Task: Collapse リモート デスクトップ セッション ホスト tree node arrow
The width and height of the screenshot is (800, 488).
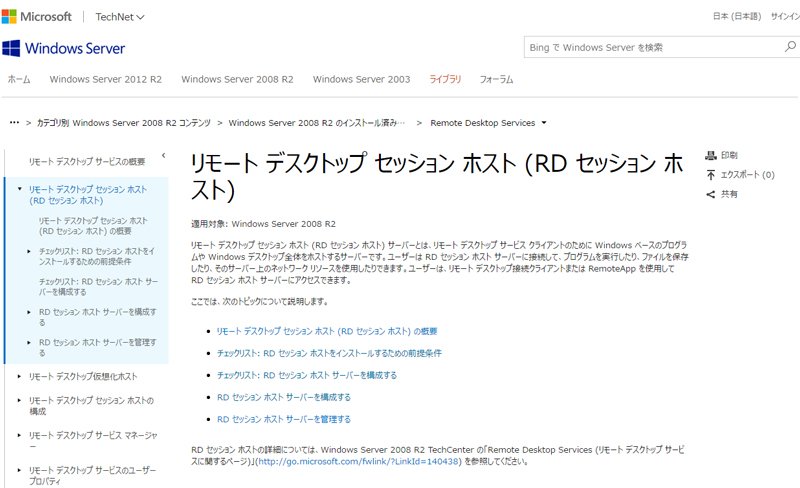Action: coord(20,189)
